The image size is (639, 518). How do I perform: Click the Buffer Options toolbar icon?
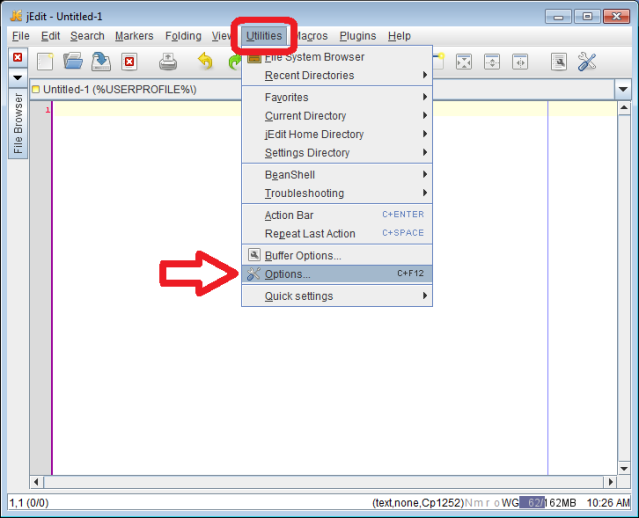coord(559,62)
